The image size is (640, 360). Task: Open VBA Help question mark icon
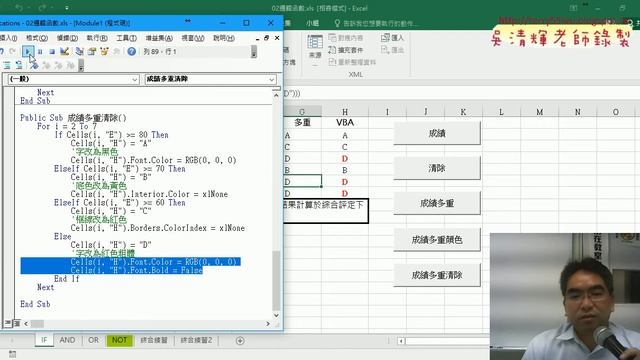(x=131, y=51)
